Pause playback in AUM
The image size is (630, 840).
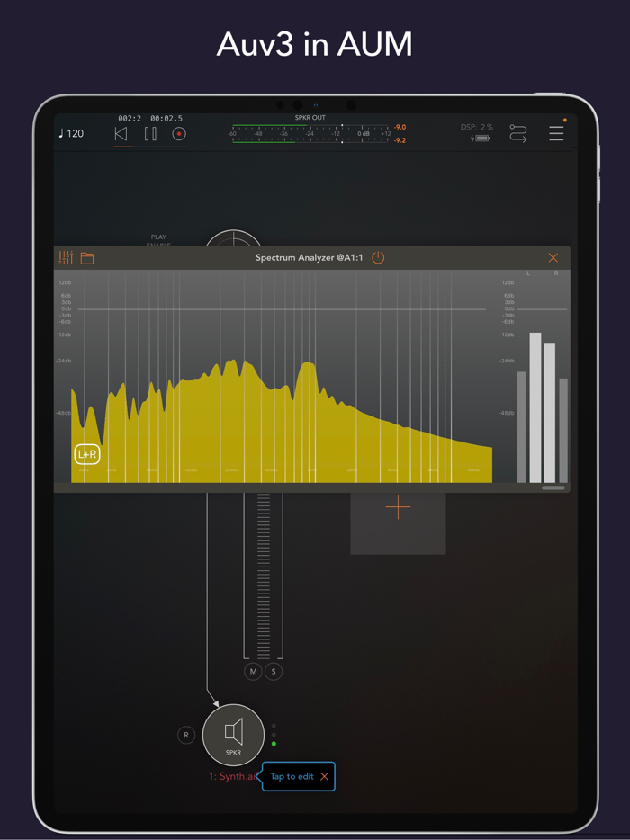point(150,134)
